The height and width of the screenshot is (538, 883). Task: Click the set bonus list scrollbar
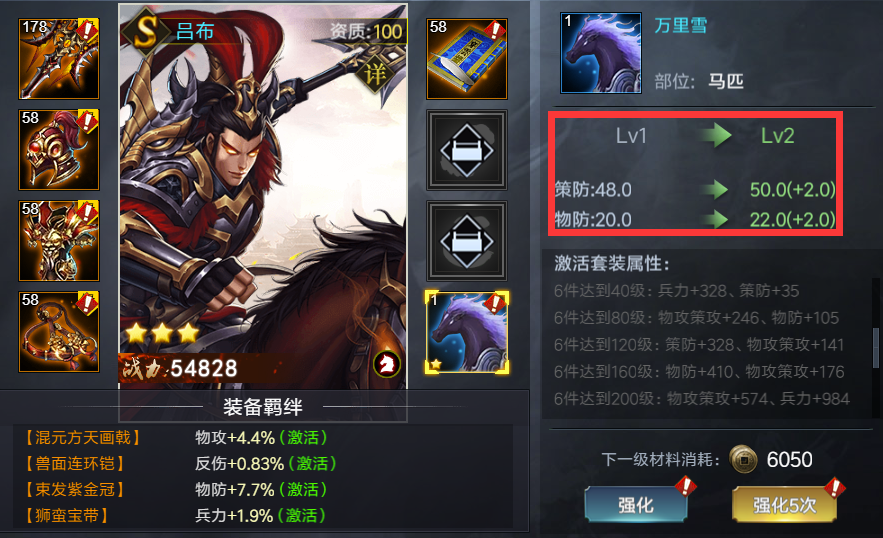(x=876, y=348)
